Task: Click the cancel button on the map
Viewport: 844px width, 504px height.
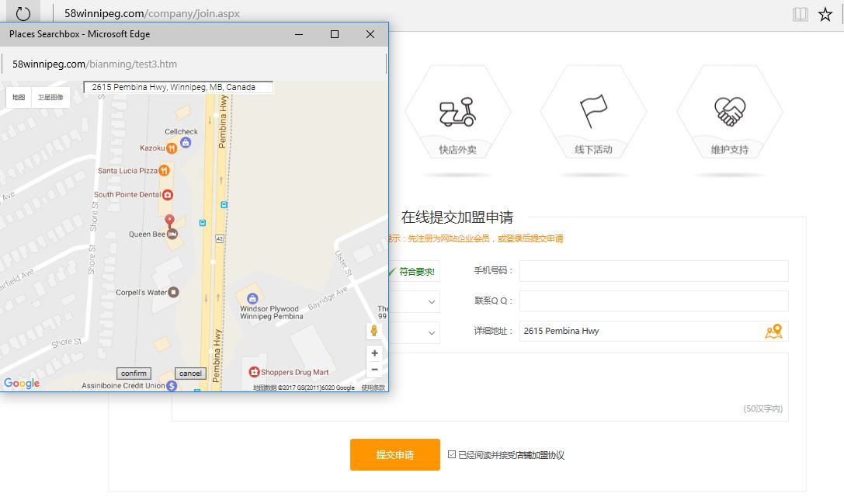Action: 190,374
